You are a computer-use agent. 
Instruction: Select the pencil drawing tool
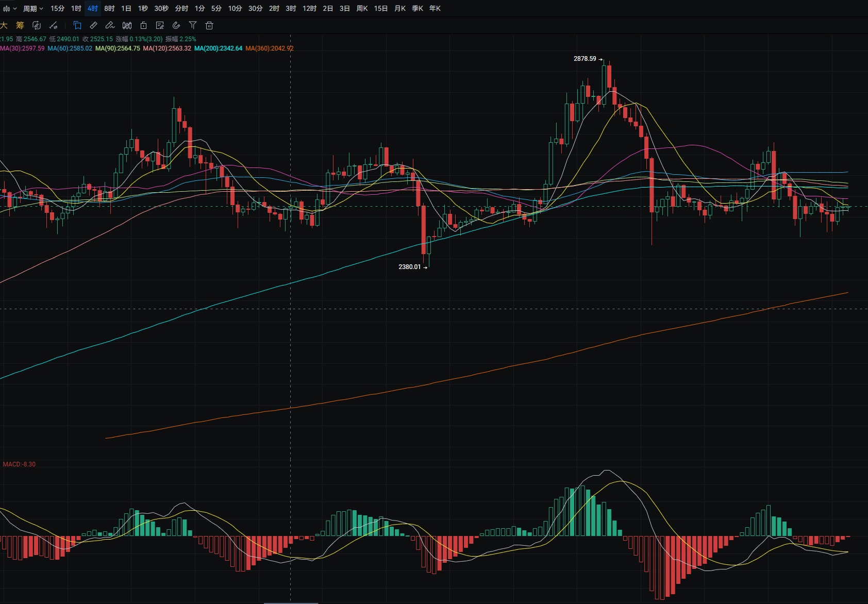pos(110,25)
